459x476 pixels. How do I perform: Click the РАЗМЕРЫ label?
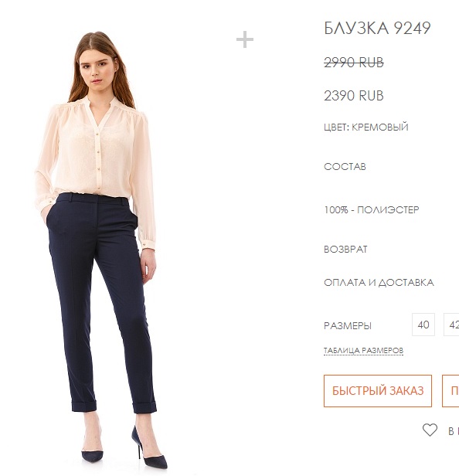coord(348,325)
